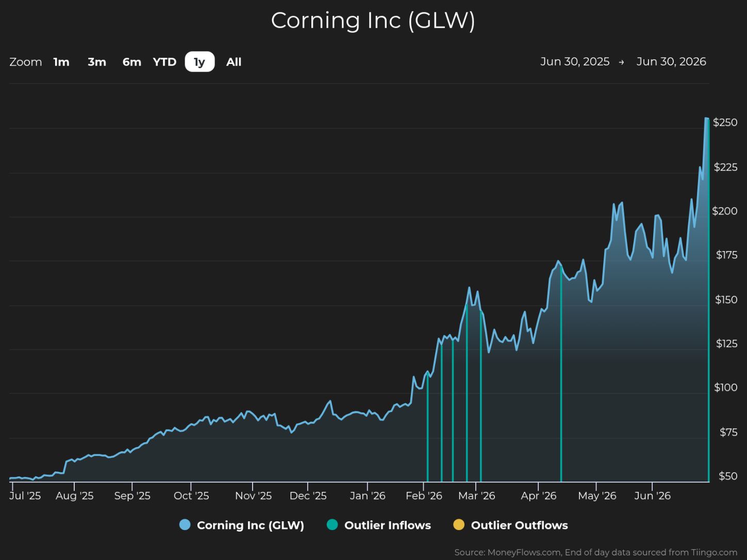Click the Dec '25 x-axis label

pos(308,496)
